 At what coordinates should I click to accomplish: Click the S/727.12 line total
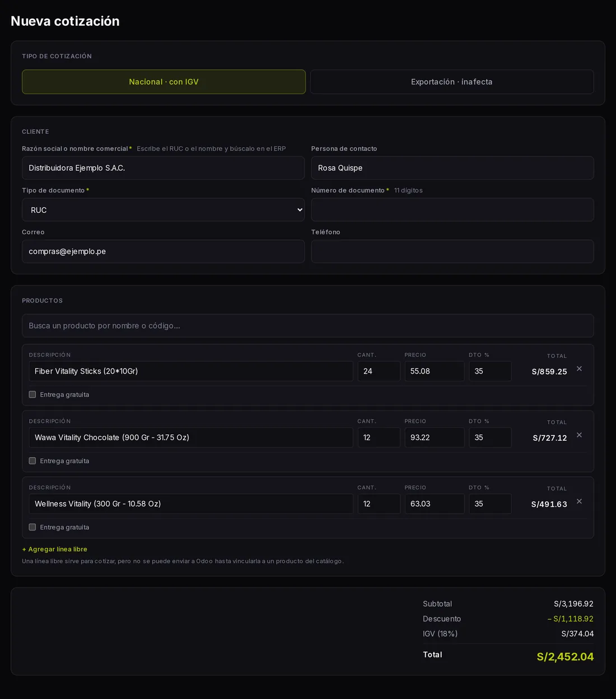550,438
